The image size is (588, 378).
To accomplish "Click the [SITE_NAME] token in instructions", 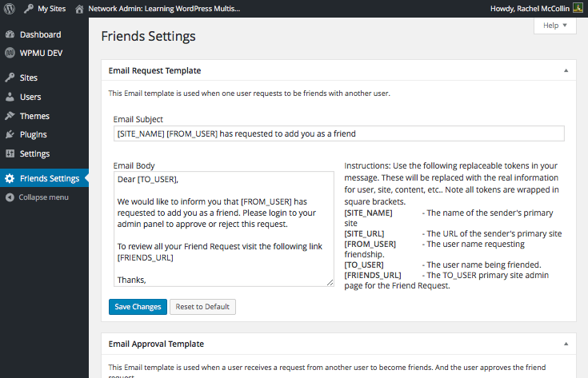I will pos(368,213).
